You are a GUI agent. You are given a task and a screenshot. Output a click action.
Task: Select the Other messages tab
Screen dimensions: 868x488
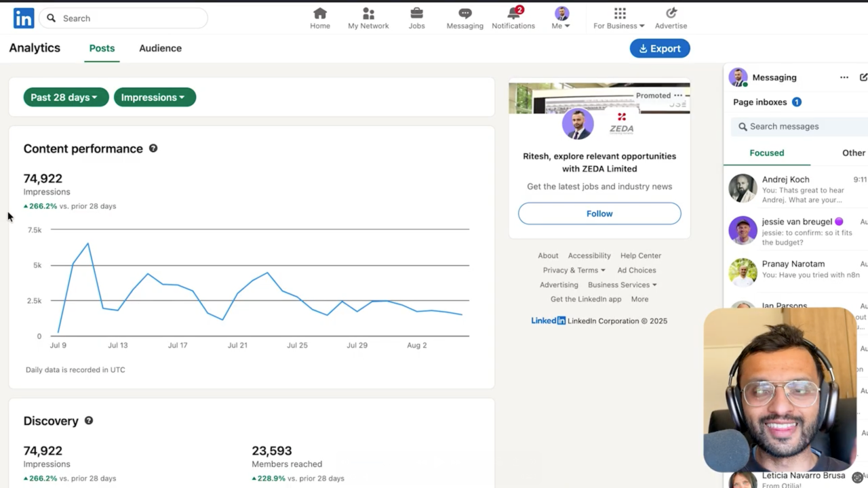[x=854, y=153]
